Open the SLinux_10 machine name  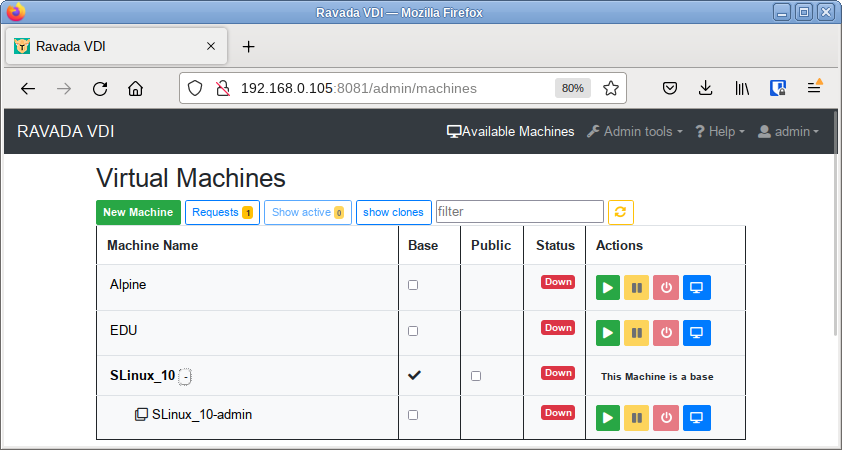coord(142,375)
